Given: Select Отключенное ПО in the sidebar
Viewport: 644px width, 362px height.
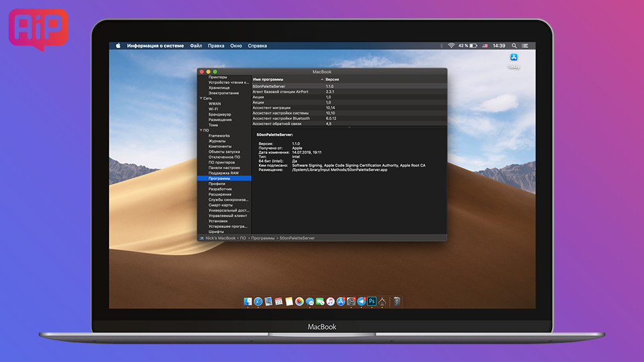Looking at the screenshot, I should (x=224, y=157).
